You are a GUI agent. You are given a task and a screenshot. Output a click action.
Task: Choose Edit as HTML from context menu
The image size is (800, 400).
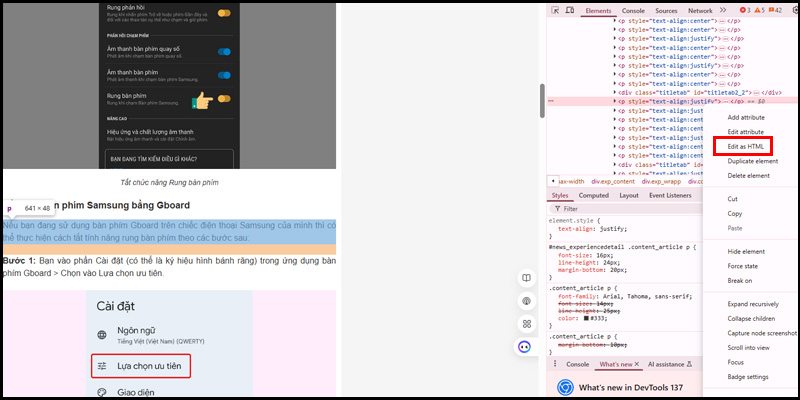click(x=745, y=146)
